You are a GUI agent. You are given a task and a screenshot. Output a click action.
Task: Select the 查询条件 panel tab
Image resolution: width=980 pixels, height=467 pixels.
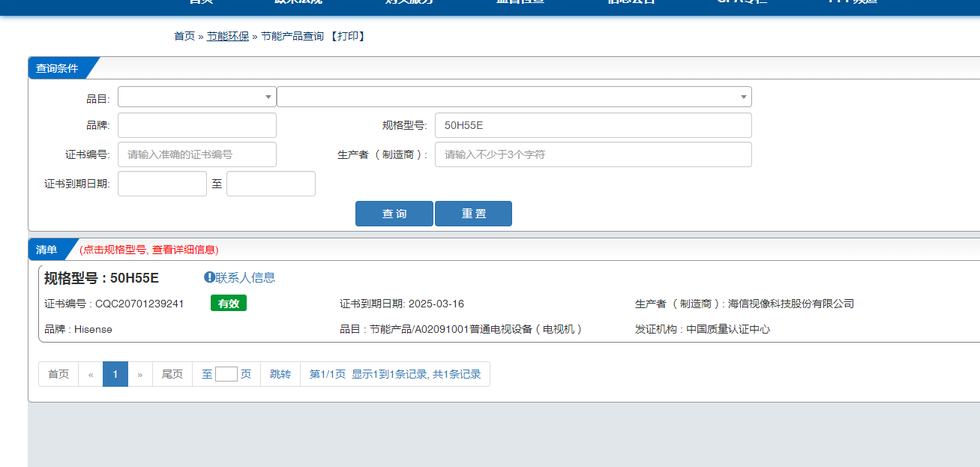(58, 68)
